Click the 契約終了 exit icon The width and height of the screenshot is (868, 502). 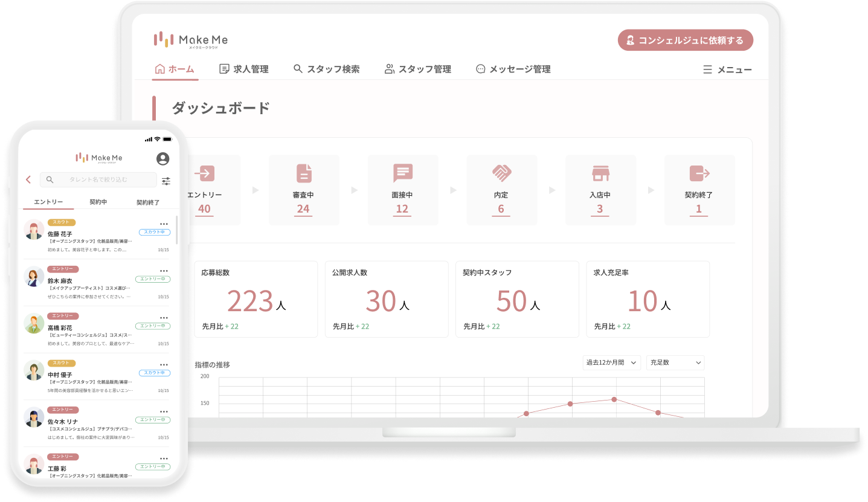pyautogui.click(x=699, y=173)
